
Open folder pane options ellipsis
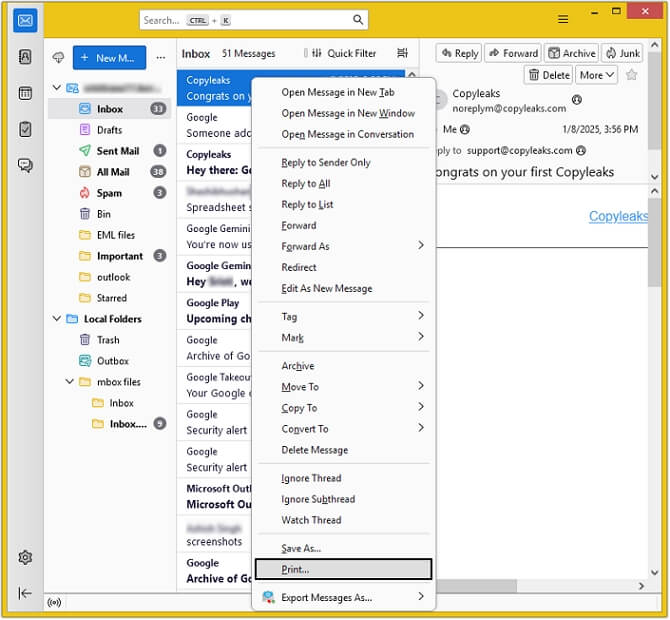coord(161,58)
